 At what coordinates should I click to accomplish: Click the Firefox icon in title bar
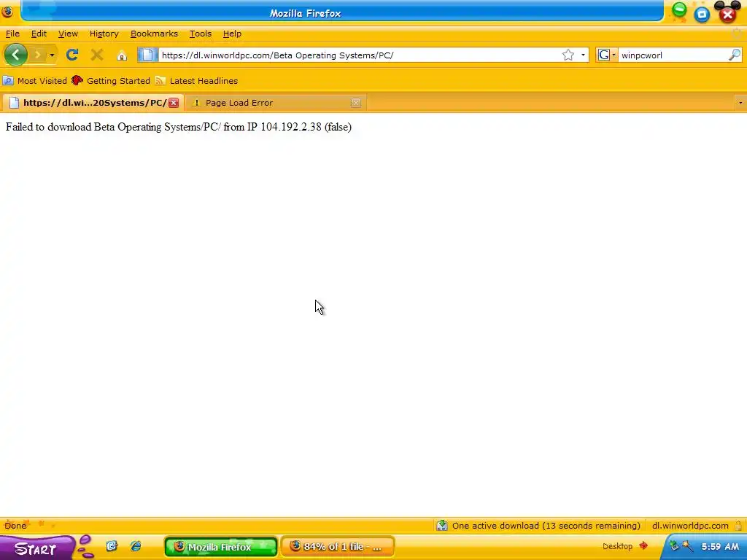[x=7, y=11]
